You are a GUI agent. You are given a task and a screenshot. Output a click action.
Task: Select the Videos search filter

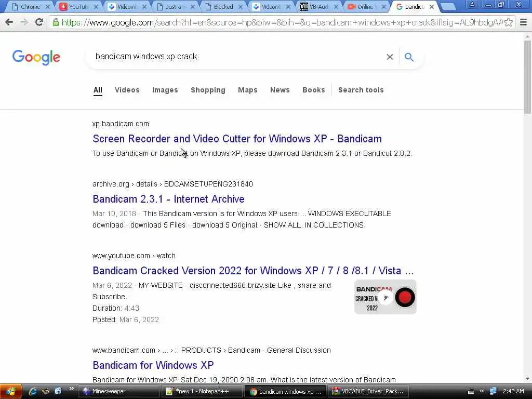tap(127, 90)
